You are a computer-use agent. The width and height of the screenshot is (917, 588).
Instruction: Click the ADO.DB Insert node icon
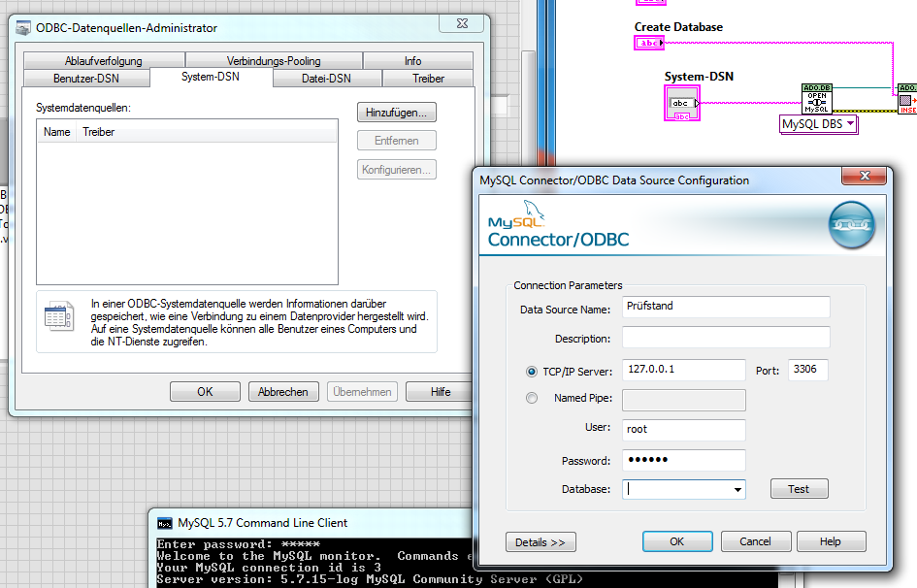pos(907,98)
